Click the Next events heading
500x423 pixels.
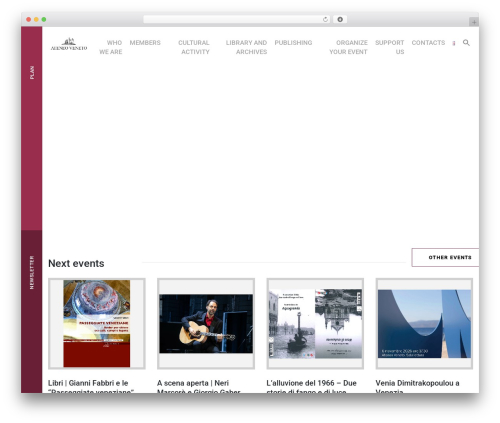[x=76, y=263]
